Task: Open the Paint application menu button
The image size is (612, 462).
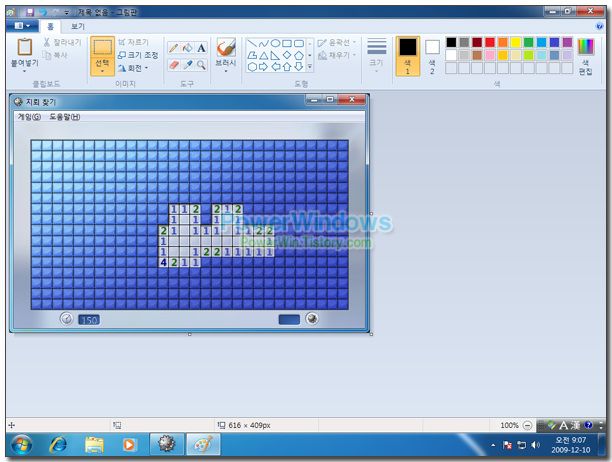Action: tap(22, 26)
